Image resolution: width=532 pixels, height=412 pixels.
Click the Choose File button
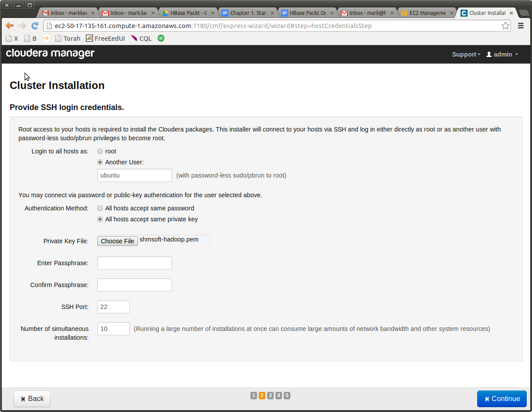tap(118, 241)
